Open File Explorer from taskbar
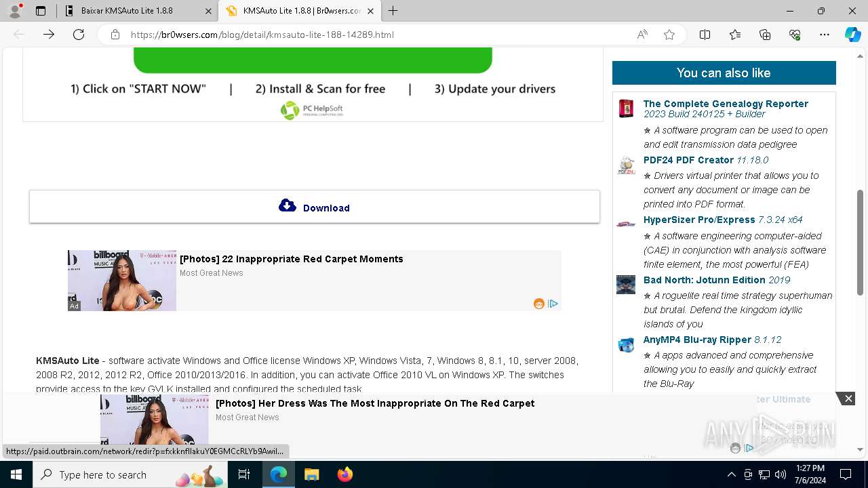Image resolution: width=868 pixels, height=488 pixels. pyautogui.click(x=311, y=474)
